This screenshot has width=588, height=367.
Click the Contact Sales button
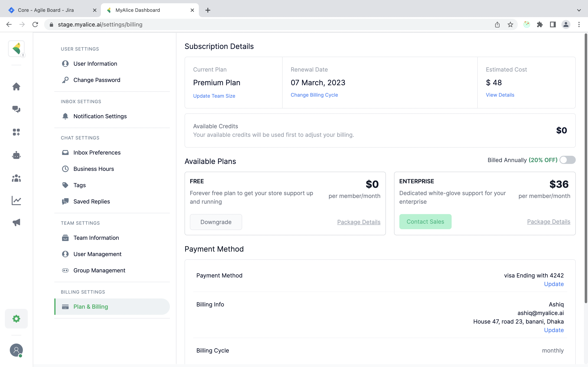point(425,222)
